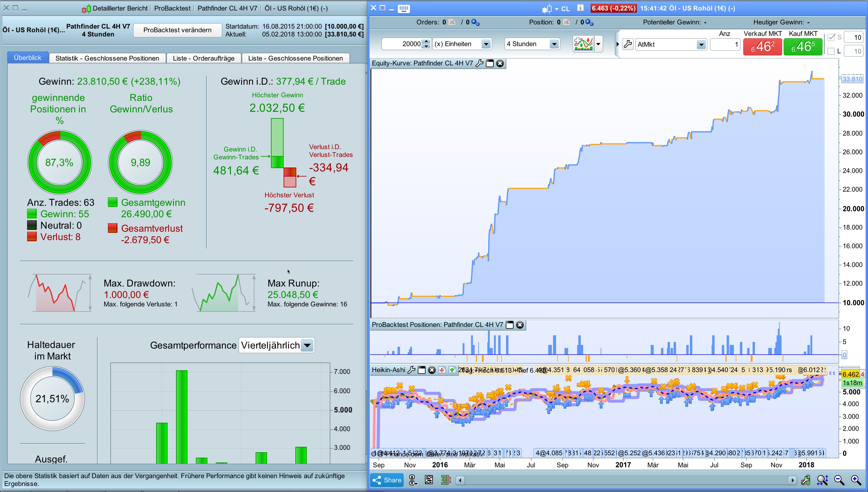Click the keyboard shortcut icon in the title bar
The image size is (868, 492).
404,8
